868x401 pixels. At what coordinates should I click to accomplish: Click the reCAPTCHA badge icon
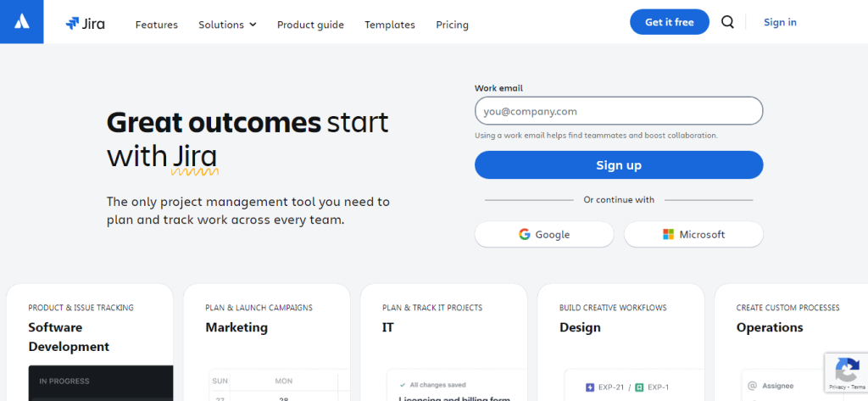(x=847, y=370)
